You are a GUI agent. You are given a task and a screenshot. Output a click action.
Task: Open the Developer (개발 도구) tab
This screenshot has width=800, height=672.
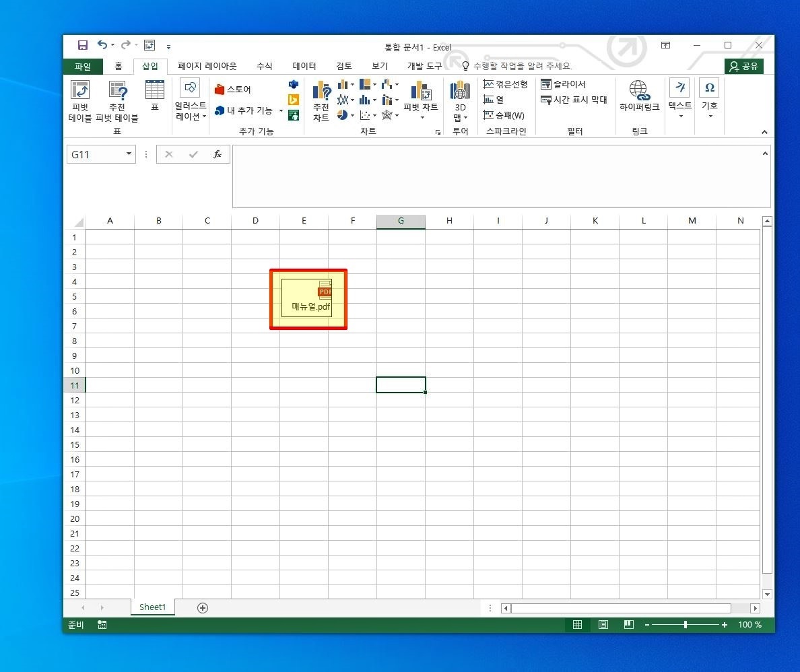[424, 67]
